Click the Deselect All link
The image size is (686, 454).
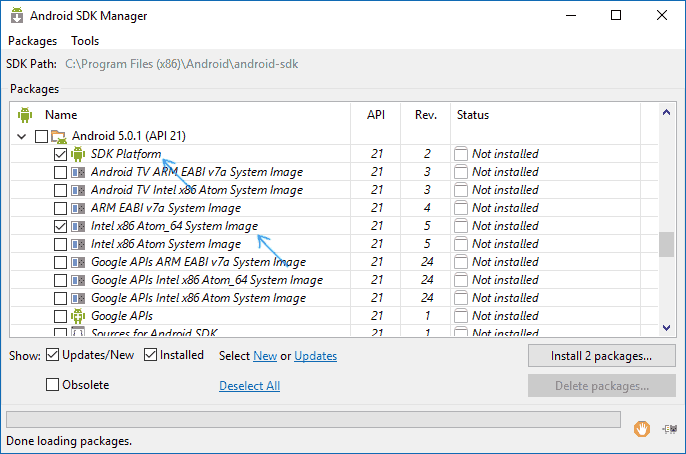click(249, 386)
